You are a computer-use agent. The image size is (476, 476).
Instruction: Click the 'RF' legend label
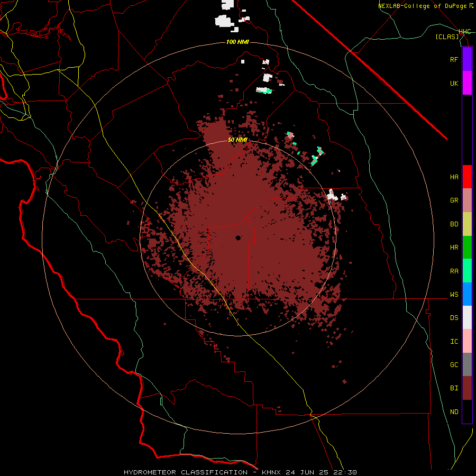click(454, 59)
